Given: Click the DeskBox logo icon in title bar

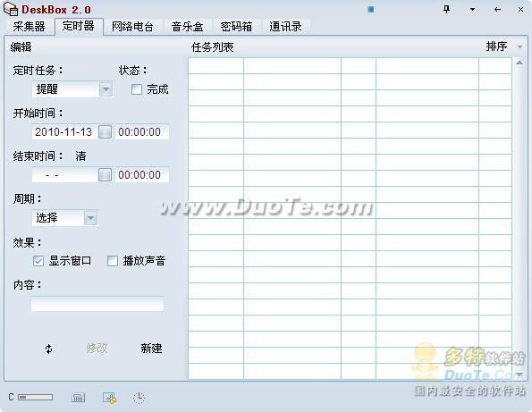Looking at the screenshot, I should click(x=11, y=9).
